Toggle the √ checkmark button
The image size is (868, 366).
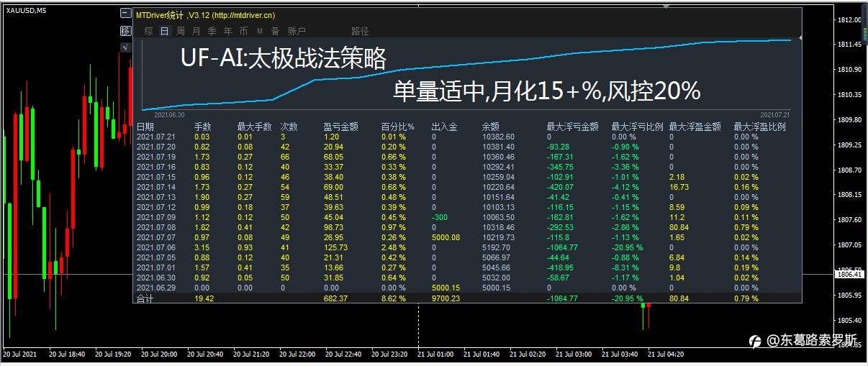pos(125,47)
